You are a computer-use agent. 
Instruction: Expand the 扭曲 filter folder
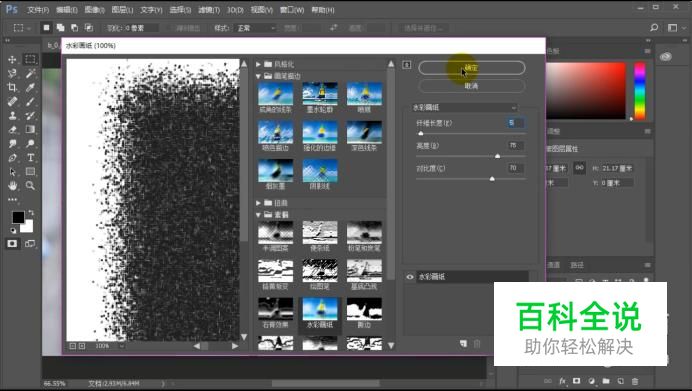tap(259, 203)
